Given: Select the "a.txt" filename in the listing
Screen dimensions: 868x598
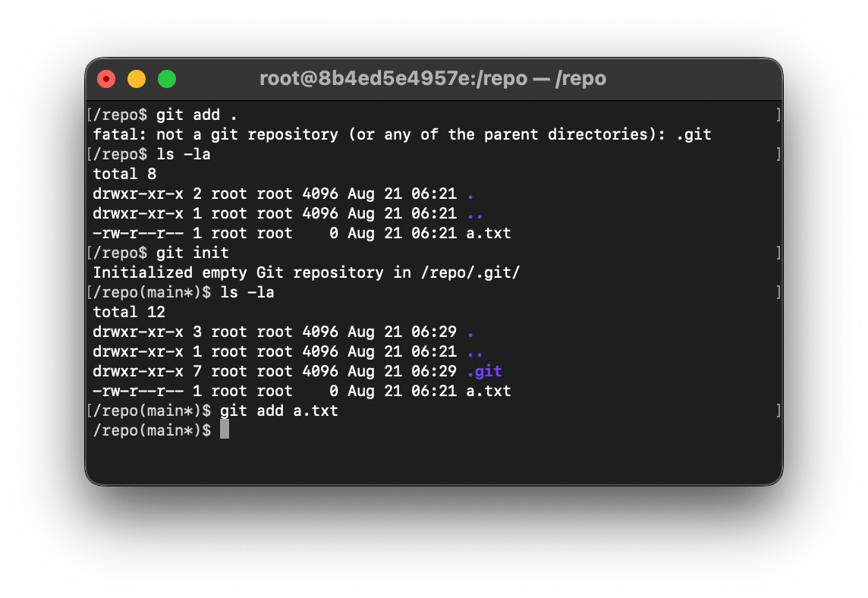Looking at the screenshot, I should click(489, 391).
